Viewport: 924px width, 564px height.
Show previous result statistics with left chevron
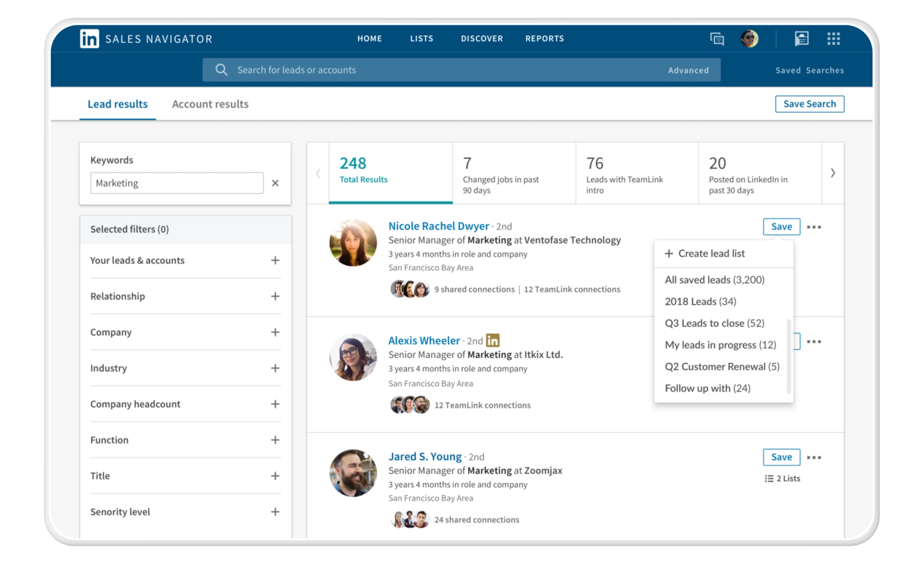(x=318, y=173)
